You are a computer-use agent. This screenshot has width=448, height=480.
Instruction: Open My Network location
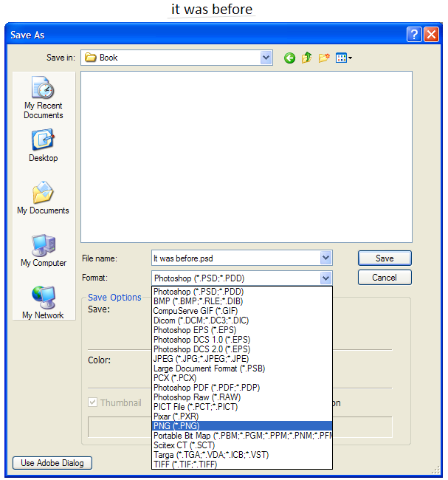point(44,302)
